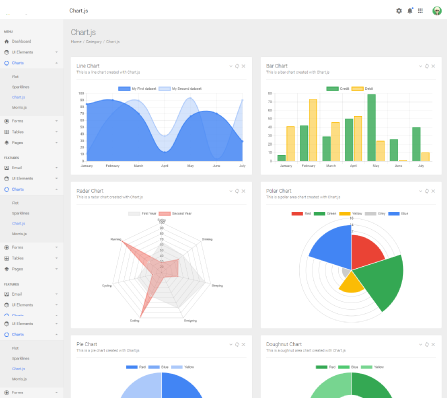Image resolution: width=447 pixels, height=398 pixels.
Task: Go to Home in the breadcrumb
Action: (x=76, y=42)
